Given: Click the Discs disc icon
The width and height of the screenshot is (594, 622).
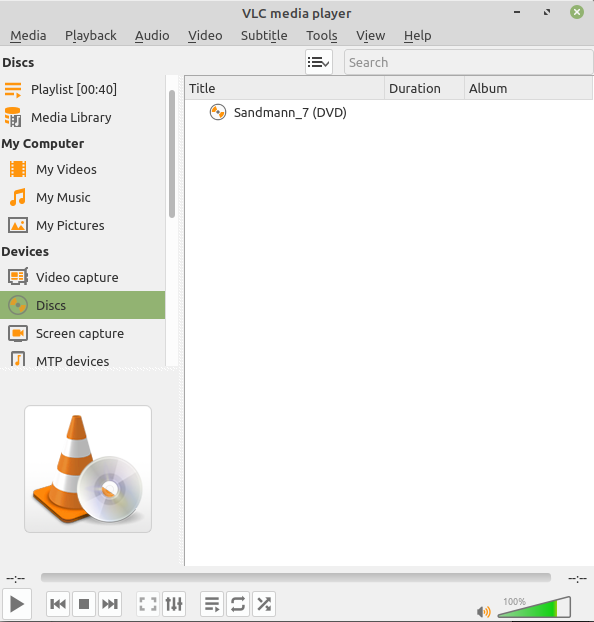Looking at the screenshot, I should (18, 305).
